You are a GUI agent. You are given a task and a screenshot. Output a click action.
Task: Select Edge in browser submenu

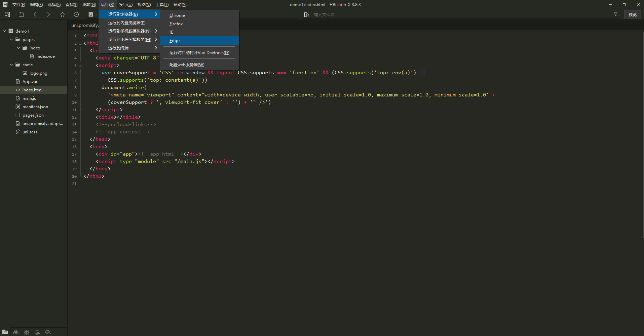[199, 40]
